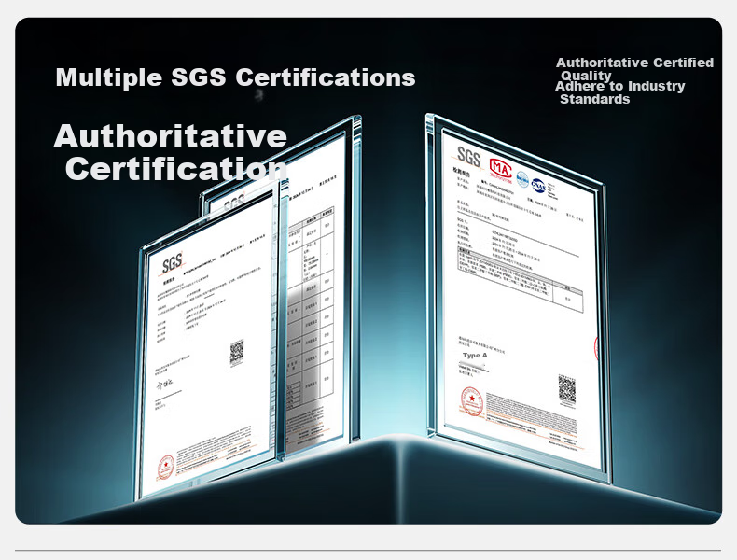The height and width of the screenshot is (560, 737).
Task: Click the "Multiple SGS Certifications" heading
Action: (x=235, y=77)
